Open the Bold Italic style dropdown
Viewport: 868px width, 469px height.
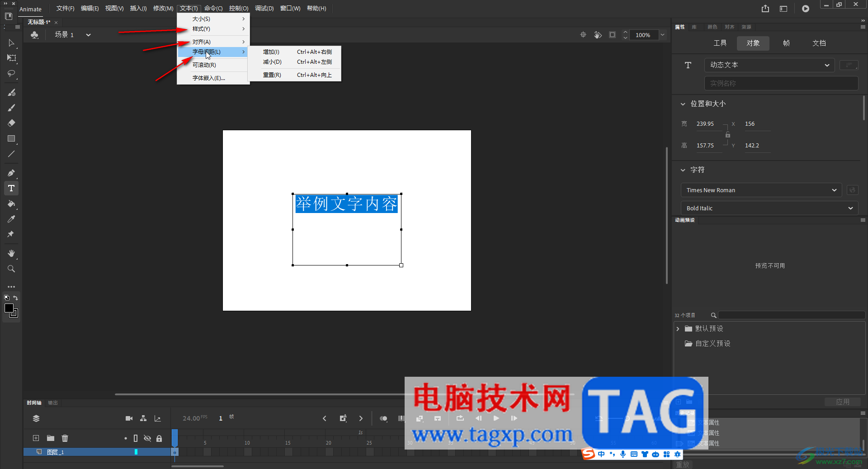click(x=769, y=208)
